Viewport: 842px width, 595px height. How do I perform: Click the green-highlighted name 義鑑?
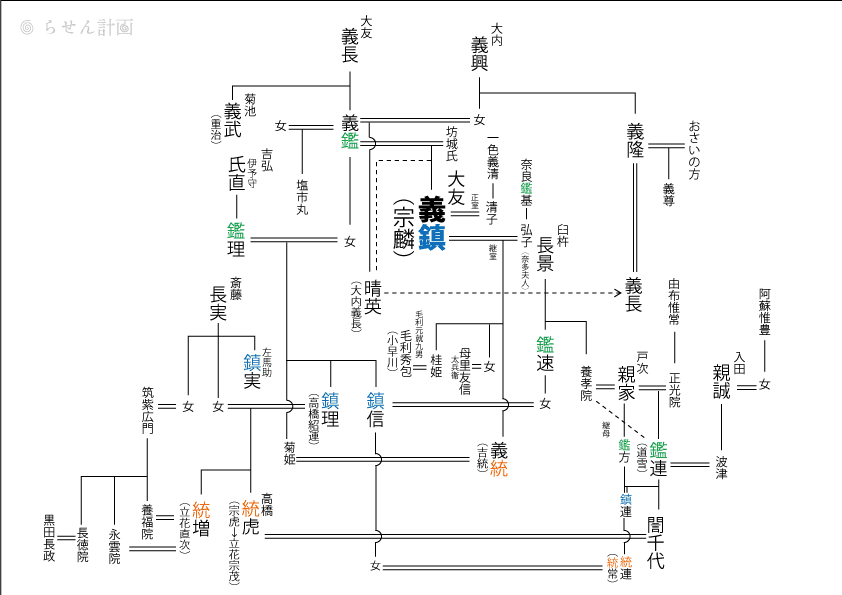coord(350,132)
